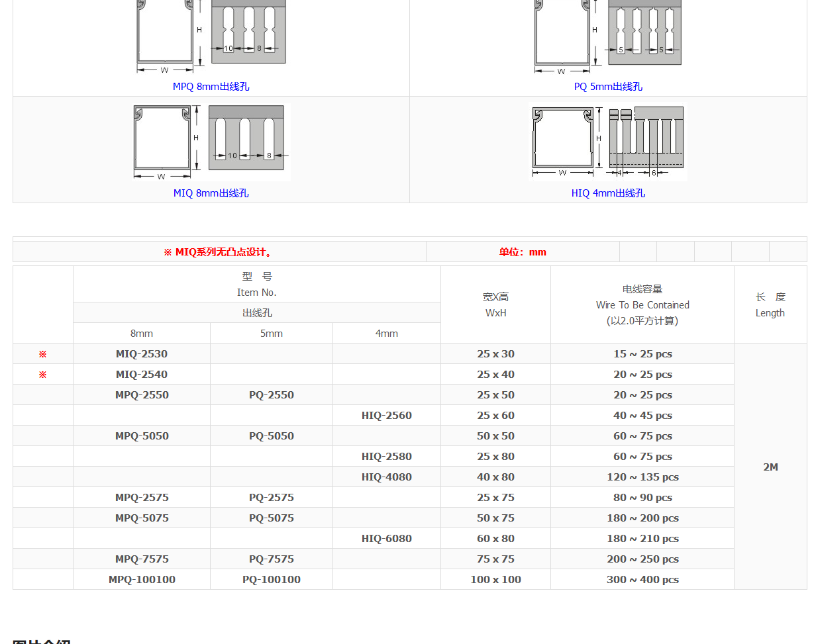Click the 2M length cell

coord(770,467)
